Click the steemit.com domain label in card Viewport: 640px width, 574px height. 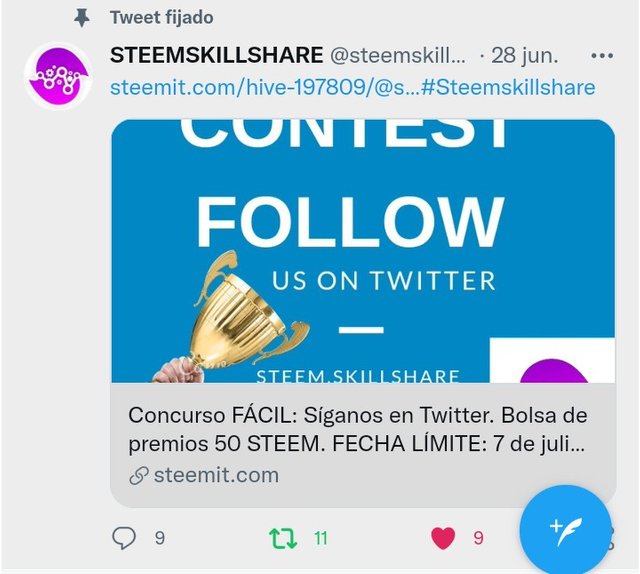(x=216, y=476)
